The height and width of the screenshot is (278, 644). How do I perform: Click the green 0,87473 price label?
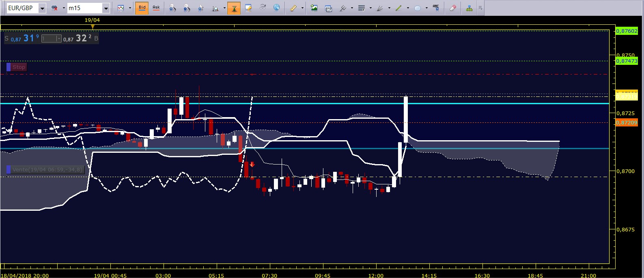[627, 61]
